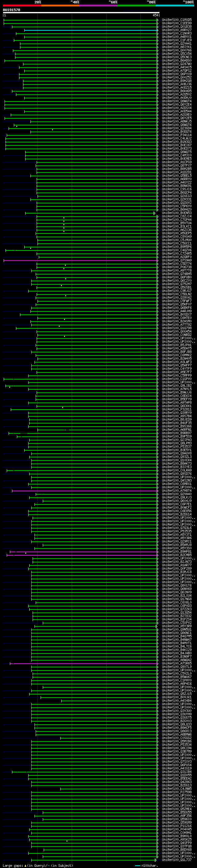Click the UniRef100_Q604J9 label

(x=176, y=501)
